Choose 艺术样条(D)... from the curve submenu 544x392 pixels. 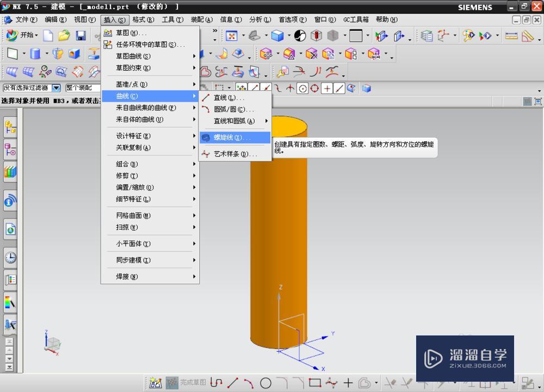point(235,154)
